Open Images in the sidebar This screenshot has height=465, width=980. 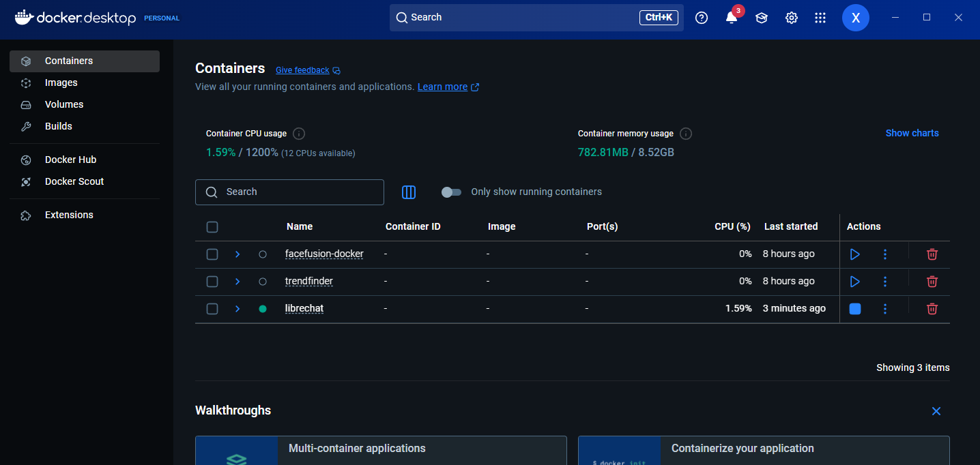tap(85, 83)
